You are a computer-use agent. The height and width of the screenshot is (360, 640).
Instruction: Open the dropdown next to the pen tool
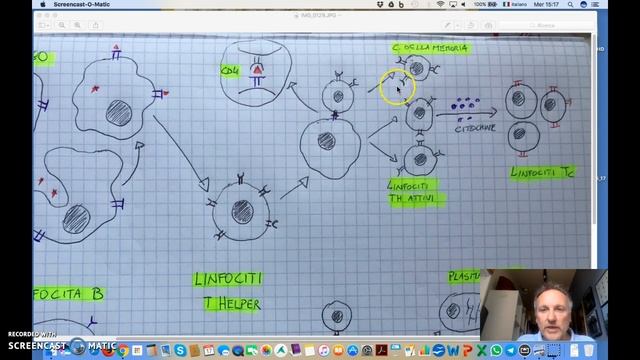tap(458, 25)
